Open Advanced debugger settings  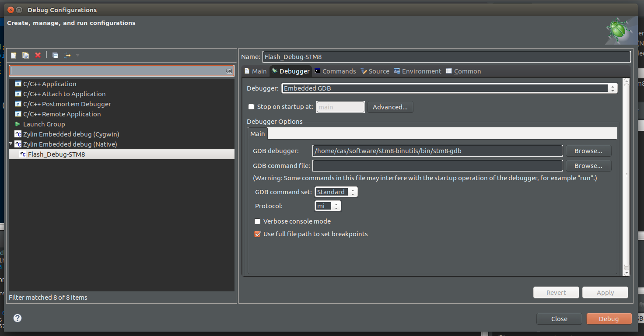point(390,107)
